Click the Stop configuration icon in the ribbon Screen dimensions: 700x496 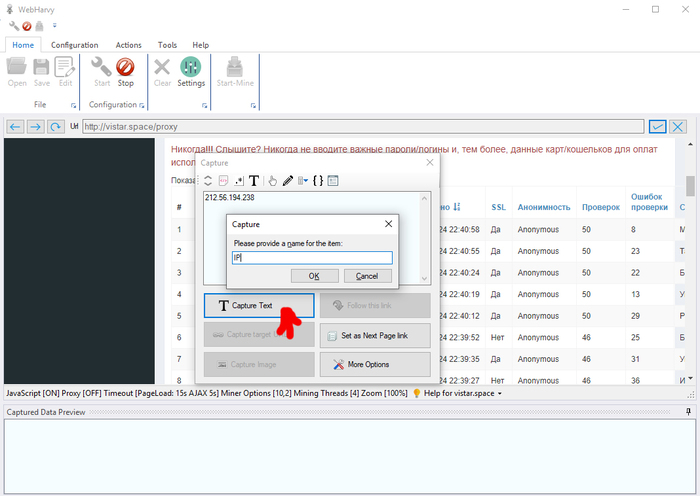(125, 68)
